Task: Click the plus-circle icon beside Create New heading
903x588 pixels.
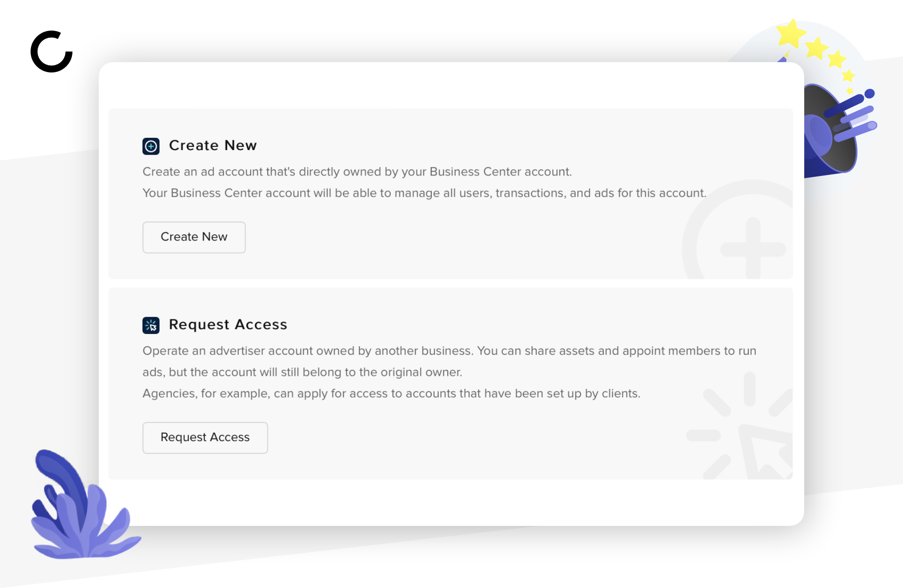Action: 151,146
